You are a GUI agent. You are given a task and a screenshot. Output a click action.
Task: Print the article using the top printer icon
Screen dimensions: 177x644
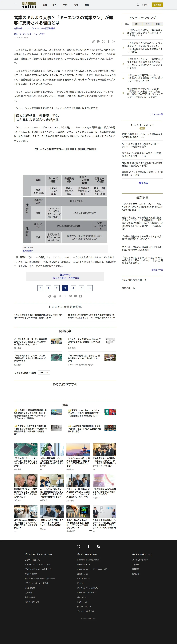pos(98,42)
